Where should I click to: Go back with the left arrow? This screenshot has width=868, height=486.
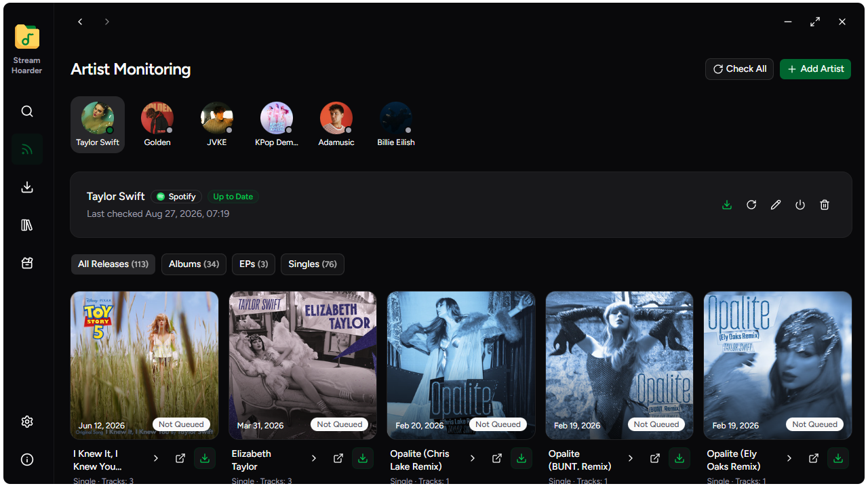coord(80,22)
